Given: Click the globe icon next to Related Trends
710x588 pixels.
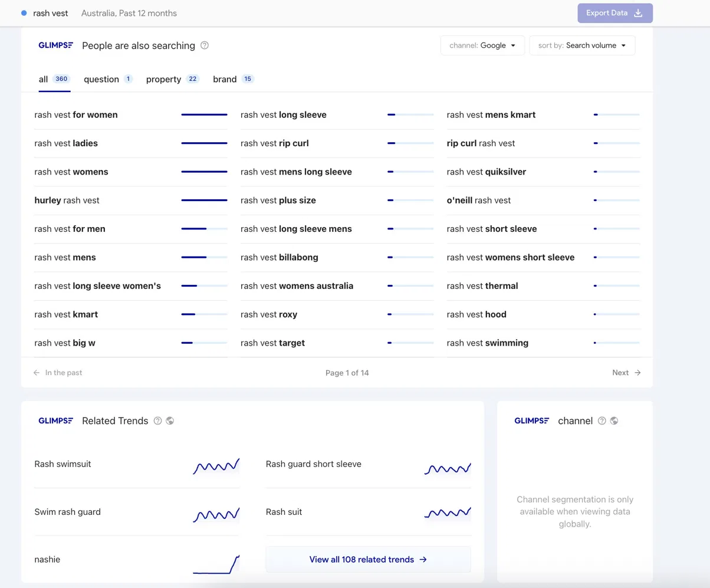Looking at the screenshot, I should click(x=170, y=421).
